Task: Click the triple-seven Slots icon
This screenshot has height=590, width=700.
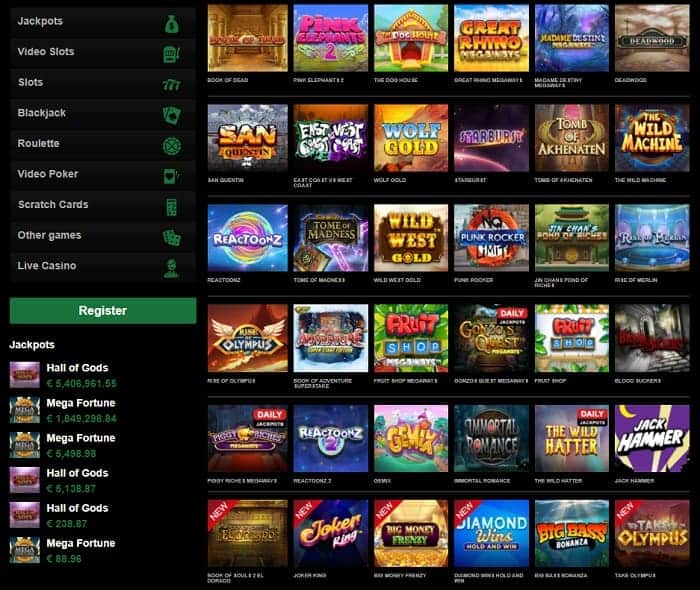Action: coord(172,84)
